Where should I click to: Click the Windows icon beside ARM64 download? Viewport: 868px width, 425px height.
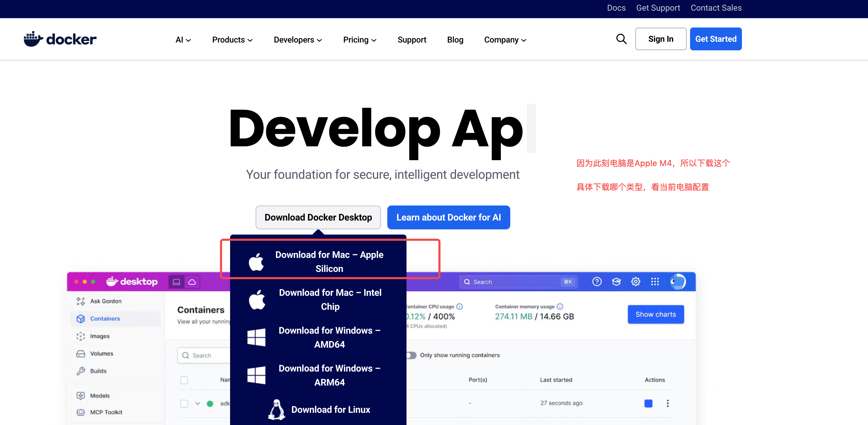[x=256, y=375]
